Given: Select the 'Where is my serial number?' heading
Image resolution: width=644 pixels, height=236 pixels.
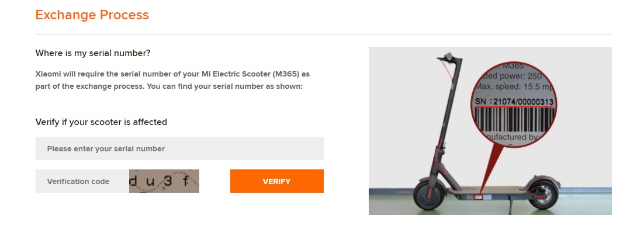Looking at the screenshot, I should (x=93, y=53).
